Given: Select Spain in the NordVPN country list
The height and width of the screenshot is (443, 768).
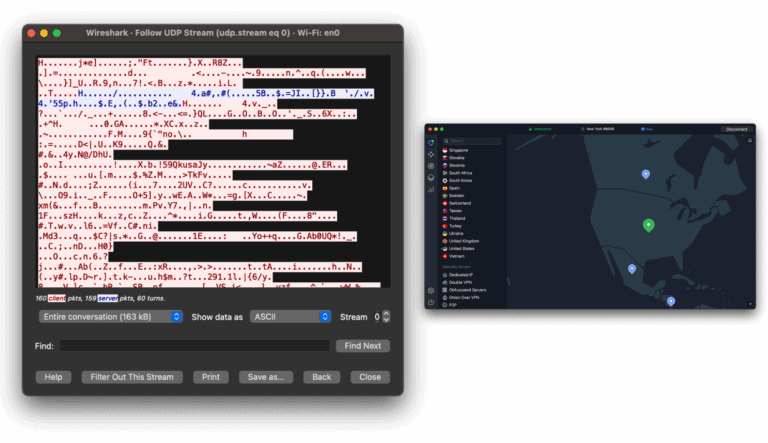Looking at the screenshot, I should click(x=452, y=188).
